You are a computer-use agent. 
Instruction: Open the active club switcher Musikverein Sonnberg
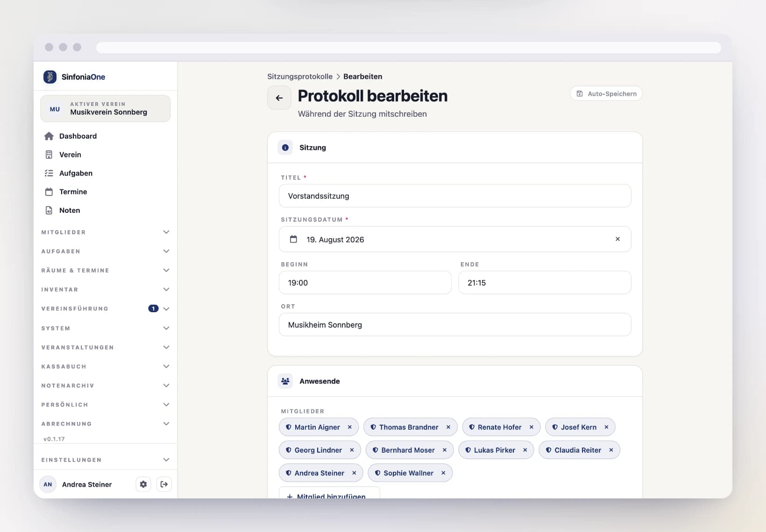tap(105, 109)
